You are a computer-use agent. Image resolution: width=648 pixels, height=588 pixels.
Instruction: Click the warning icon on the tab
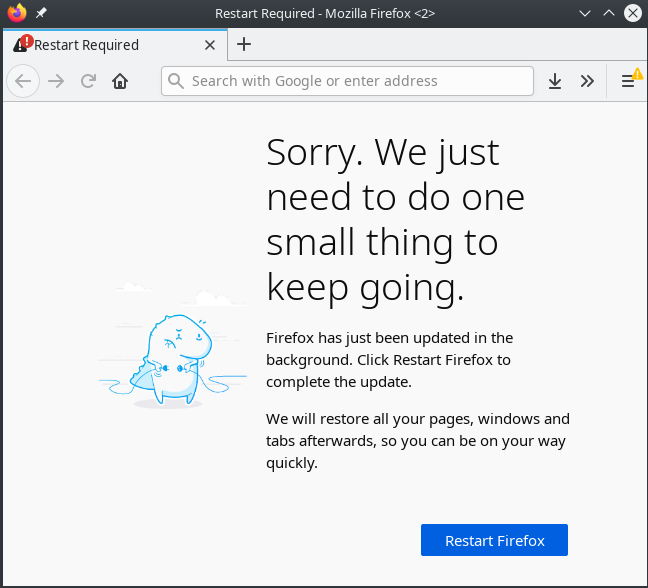[x=22, y=43]
